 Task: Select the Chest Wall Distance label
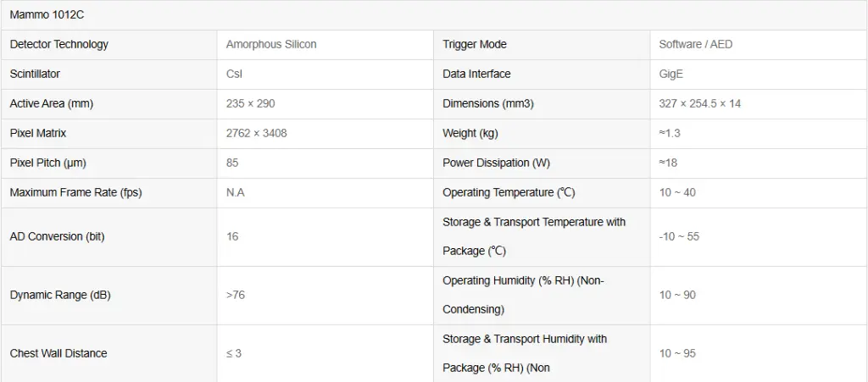(x=58, y=353)
